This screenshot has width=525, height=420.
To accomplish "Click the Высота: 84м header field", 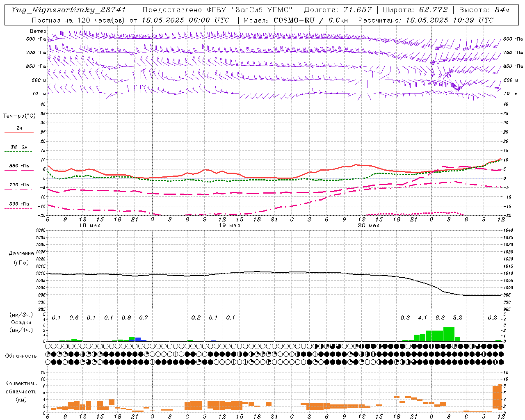I will [x=484, y=10].
